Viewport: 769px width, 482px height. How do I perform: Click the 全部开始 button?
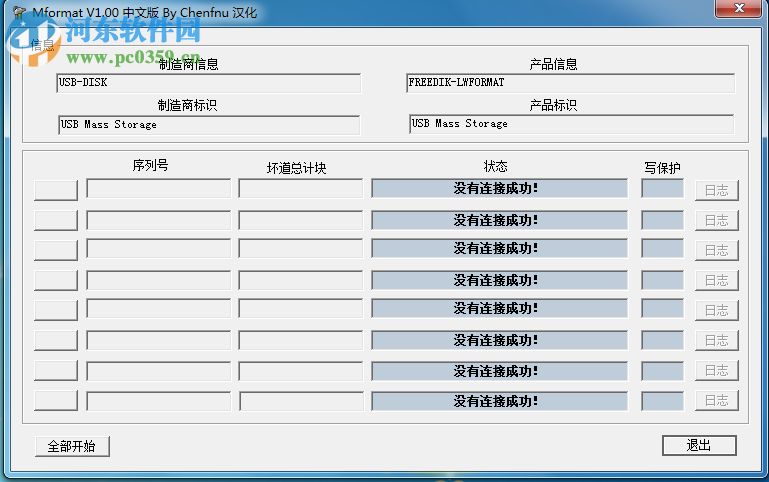(72, 446)
